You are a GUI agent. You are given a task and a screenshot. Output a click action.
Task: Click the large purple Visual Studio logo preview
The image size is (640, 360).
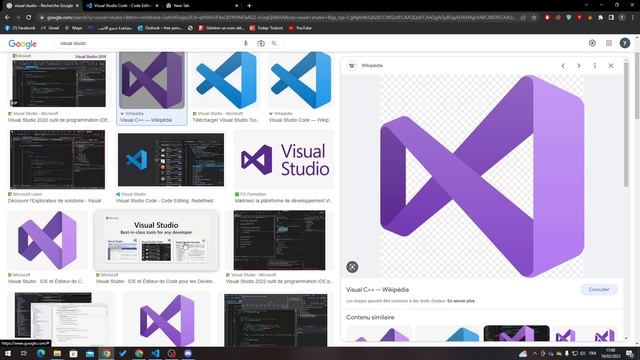(482, 176)
